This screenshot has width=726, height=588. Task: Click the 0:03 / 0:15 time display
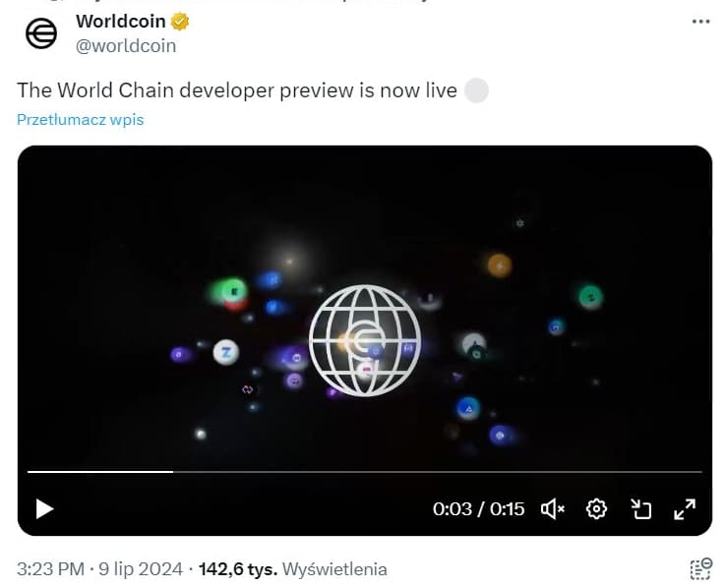point(478,509)
